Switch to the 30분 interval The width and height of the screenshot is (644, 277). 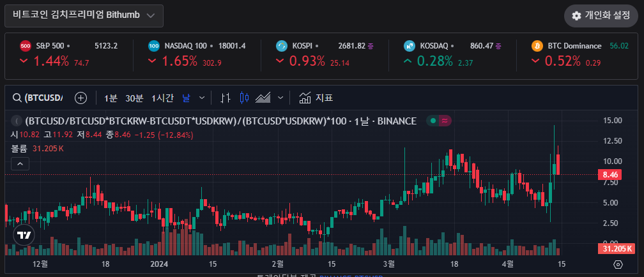pyautogui.click(x=134, y=98)
